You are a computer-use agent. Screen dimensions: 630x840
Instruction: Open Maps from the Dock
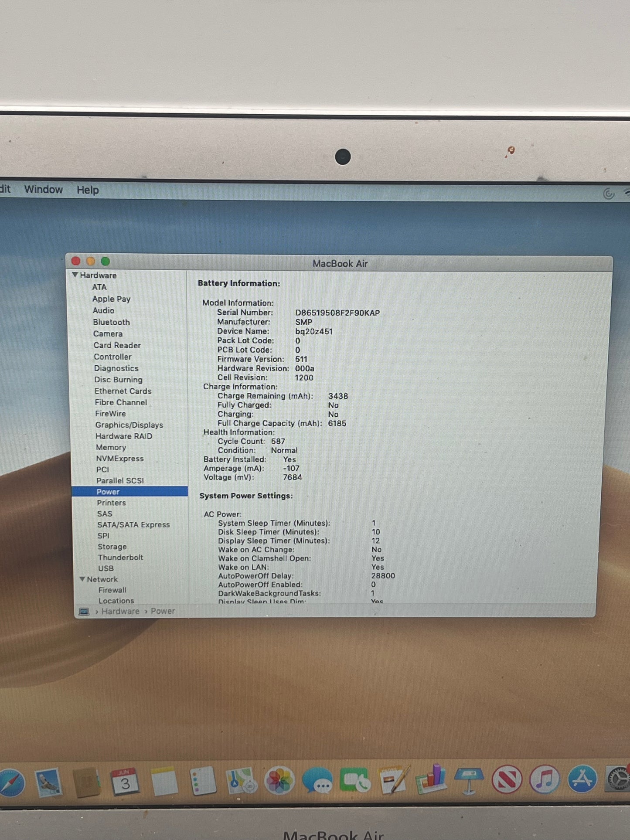coord(241,781)
